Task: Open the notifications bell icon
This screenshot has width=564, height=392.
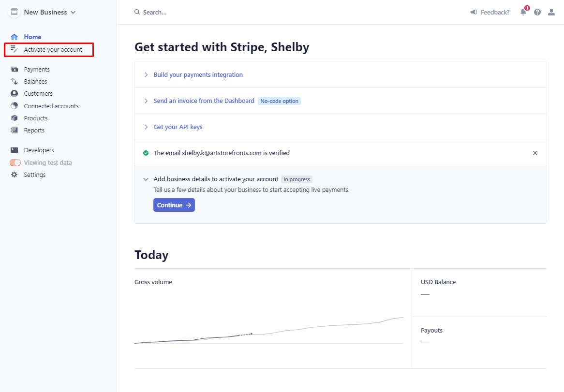Action: [x=523, y=12]
